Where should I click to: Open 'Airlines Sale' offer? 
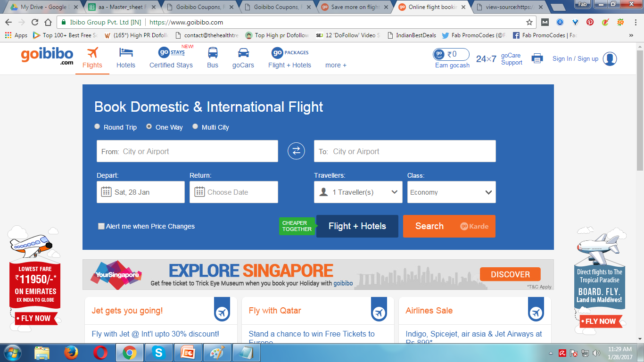[429, 311]
